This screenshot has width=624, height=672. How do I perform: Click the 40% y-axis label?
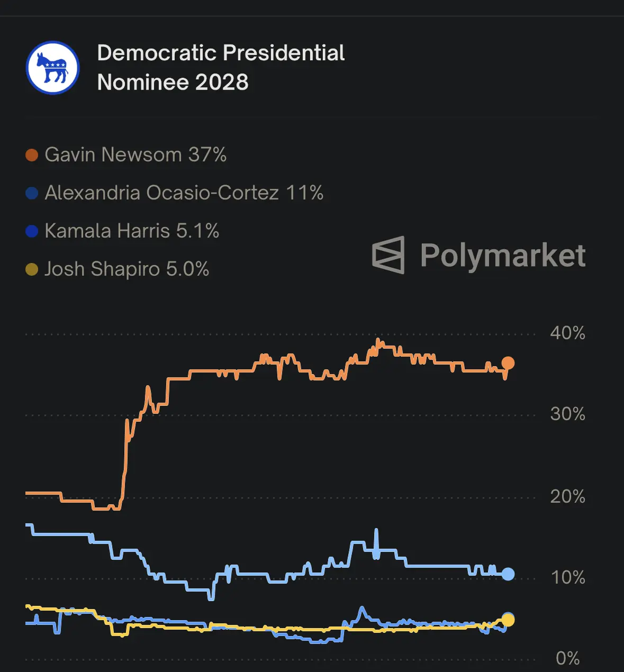point(567,333)
